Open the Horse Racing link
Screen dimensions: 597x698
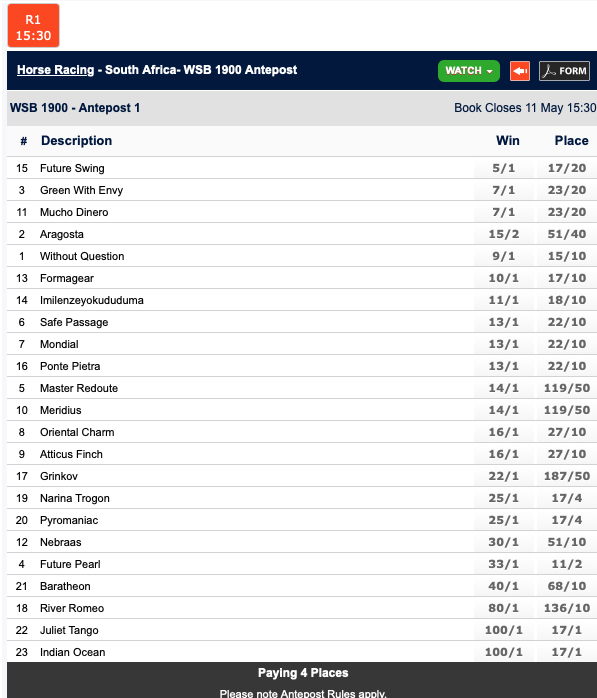click(56, 70)
